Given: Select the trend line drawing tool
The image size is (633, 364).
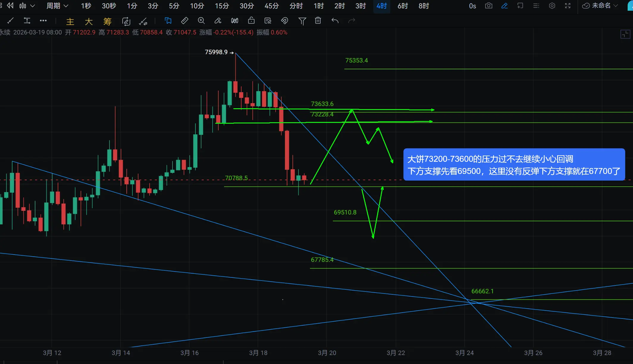Looking at the screenshot, I should coord(10,21).
